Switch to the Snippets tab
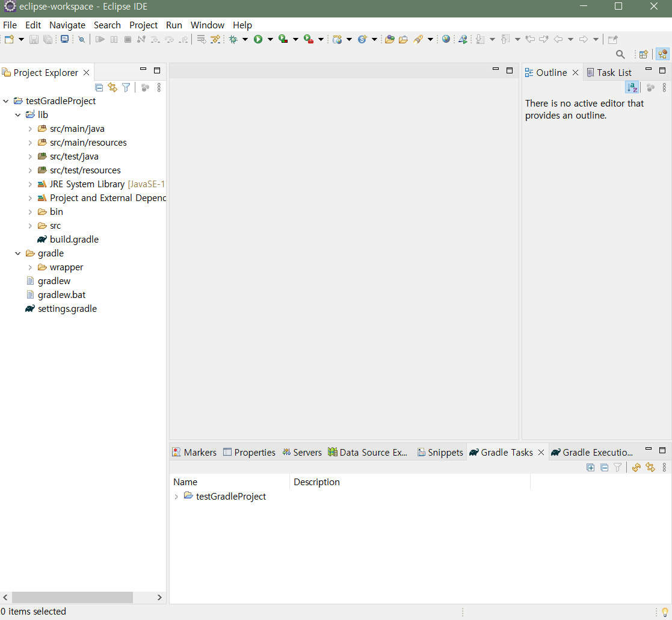 click(x=440, y=453)
